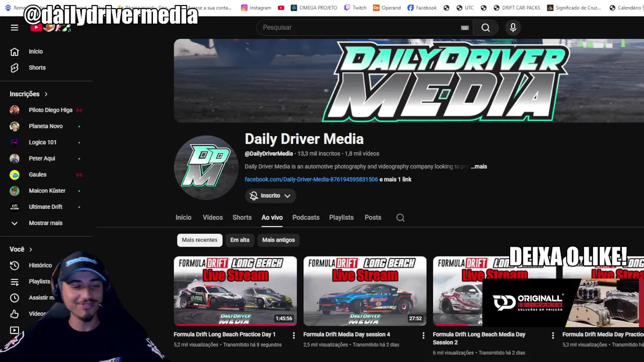Select the Mais antigos filter chip

click(x=278, y=240)
